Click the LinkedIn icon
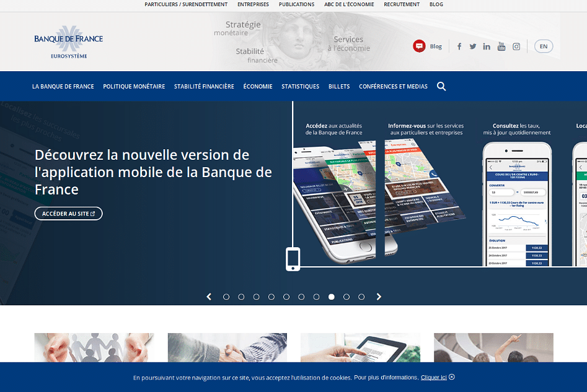 (x=487, y=46)
